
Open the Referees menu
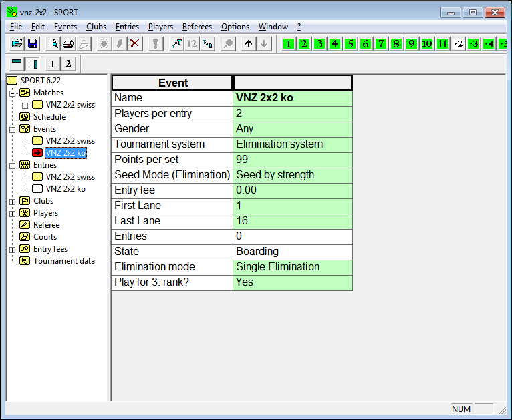[197, 27]
